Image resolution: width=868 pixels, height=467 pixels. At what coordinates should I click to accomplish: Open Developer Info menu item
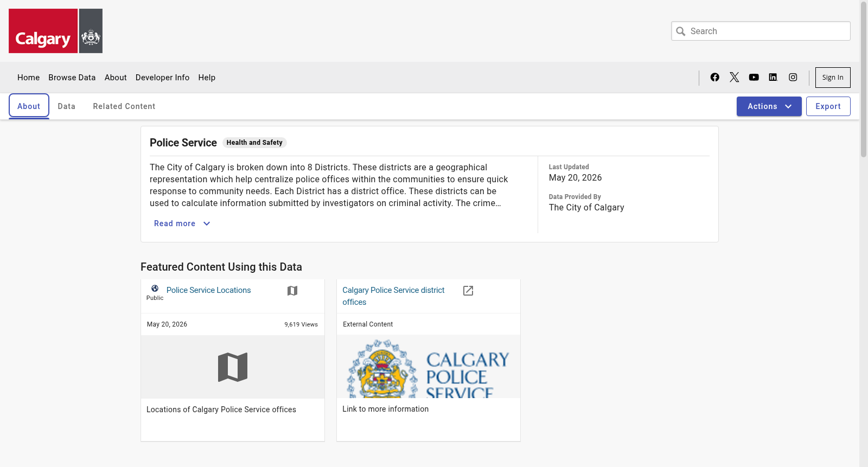[163, 78]
